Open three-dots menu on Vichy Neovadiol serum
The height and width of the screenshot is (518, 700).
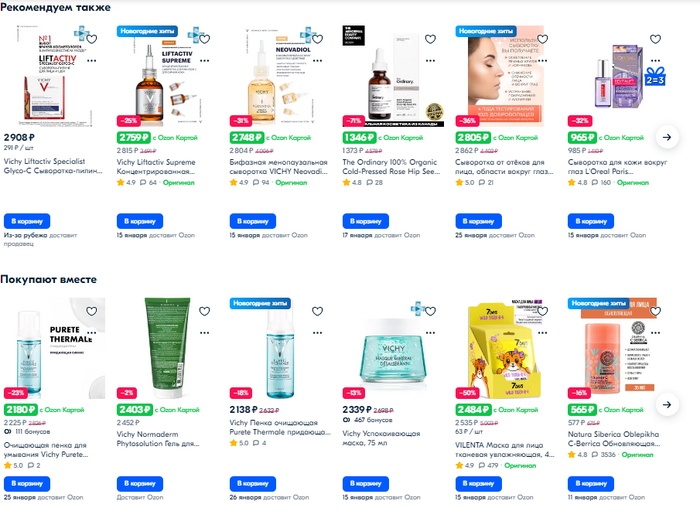(317, 61)
